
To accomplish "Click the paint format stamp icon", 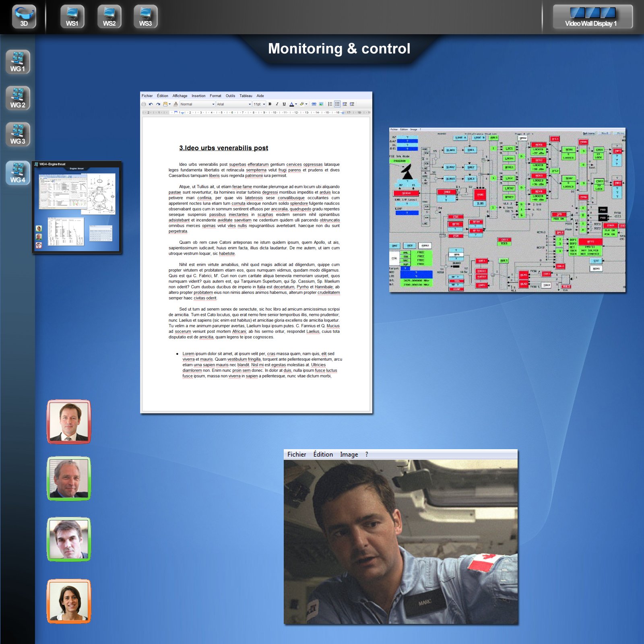I will [175, 104].
